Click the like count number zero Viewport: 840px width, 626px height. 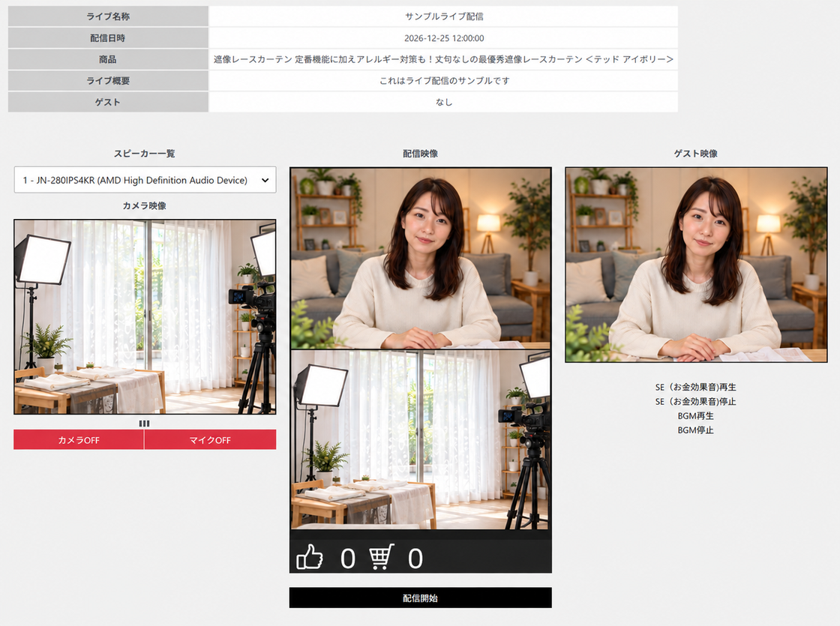348,559
